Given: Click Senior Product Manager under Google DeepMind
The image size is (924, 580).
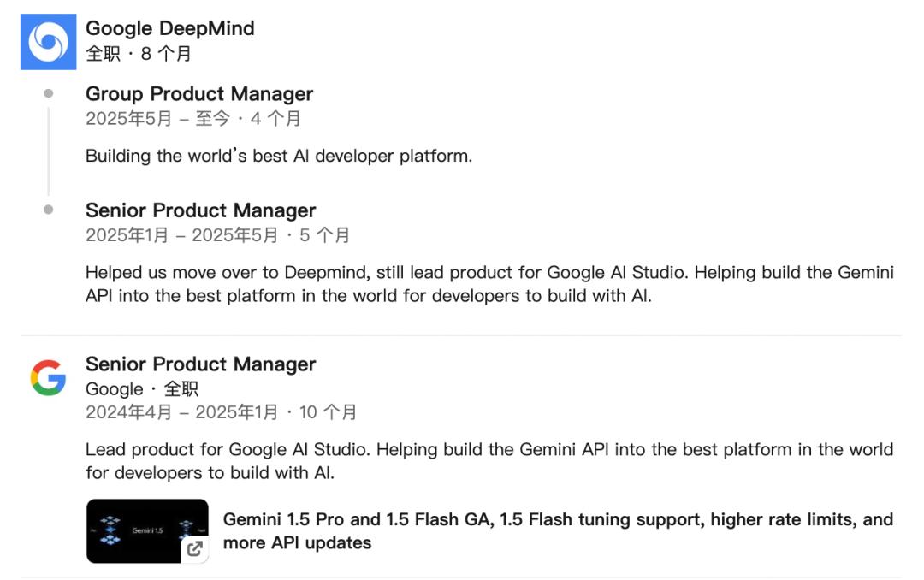Looking at the screenshot, I should pos(200,210).
